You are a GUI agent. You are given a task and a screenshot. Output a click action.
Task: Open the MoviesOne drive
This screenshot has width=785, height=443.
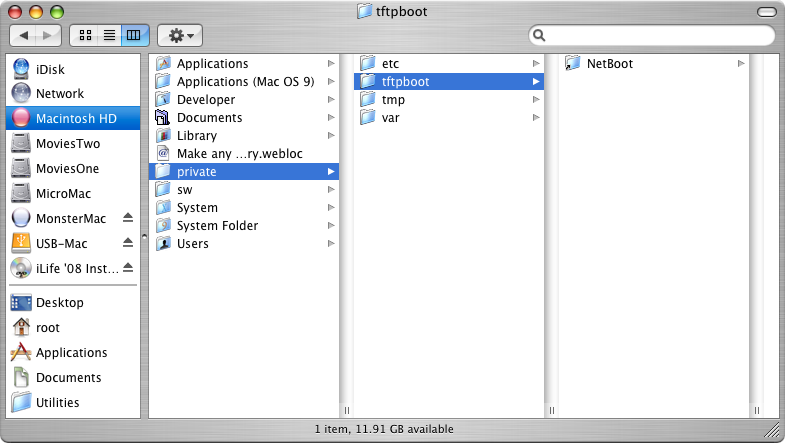click(x=73, y=169)
